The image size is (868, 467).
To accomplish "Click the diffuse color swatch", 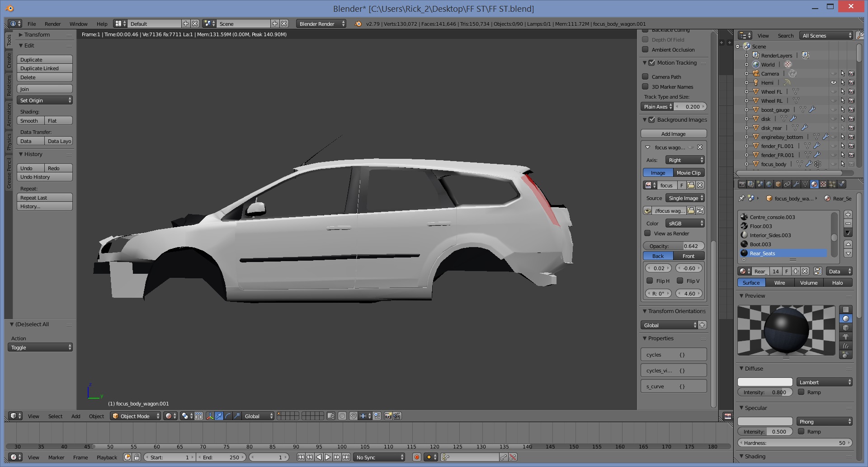I will point(765,382).
